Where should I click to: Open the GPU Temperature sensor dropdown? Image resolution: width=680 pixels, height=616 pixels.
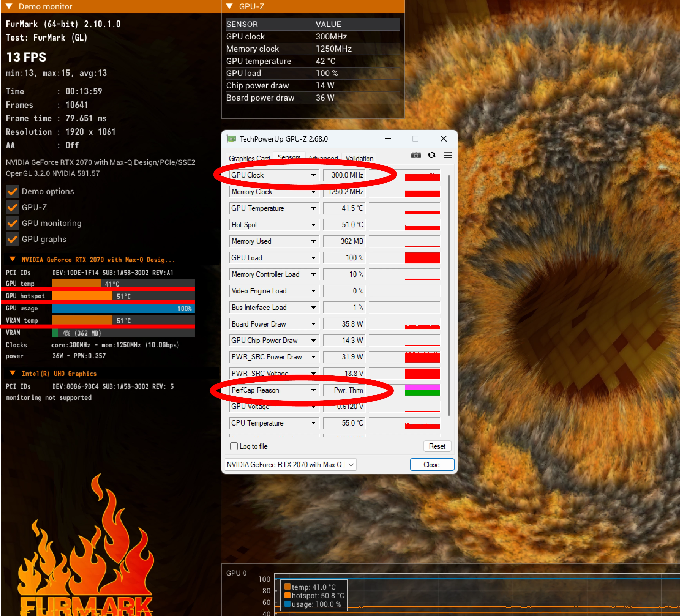click(x=313, y=208)
